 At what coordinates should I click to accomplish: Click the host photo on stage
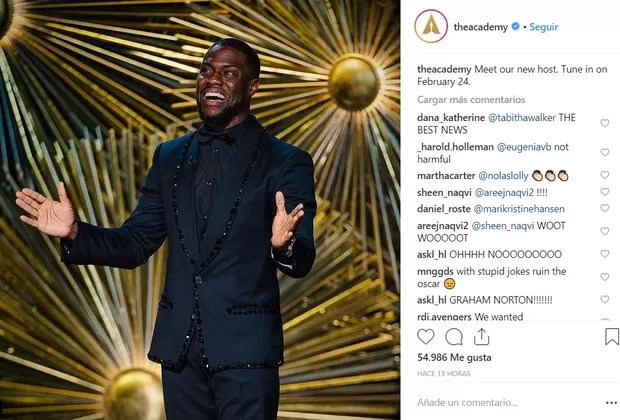(x=200, y=210)
